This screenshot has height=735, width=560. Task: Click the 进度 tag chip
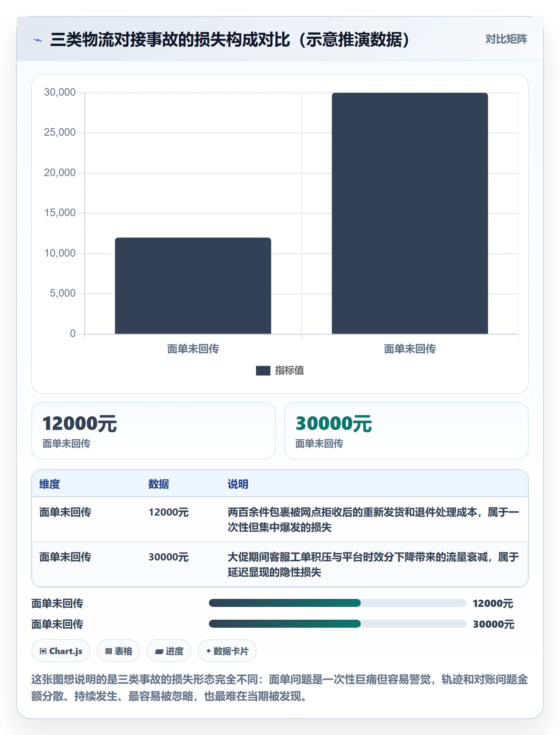point(169,651)
